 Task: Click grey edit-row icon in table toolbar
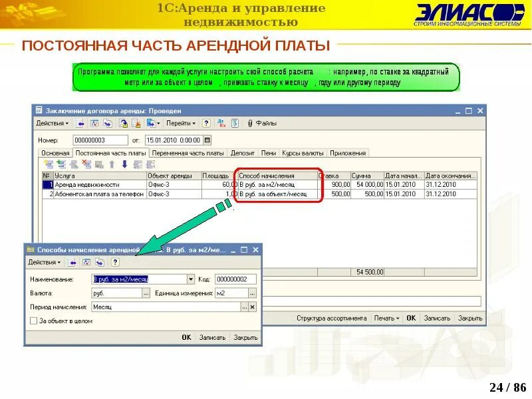[74, 164]
